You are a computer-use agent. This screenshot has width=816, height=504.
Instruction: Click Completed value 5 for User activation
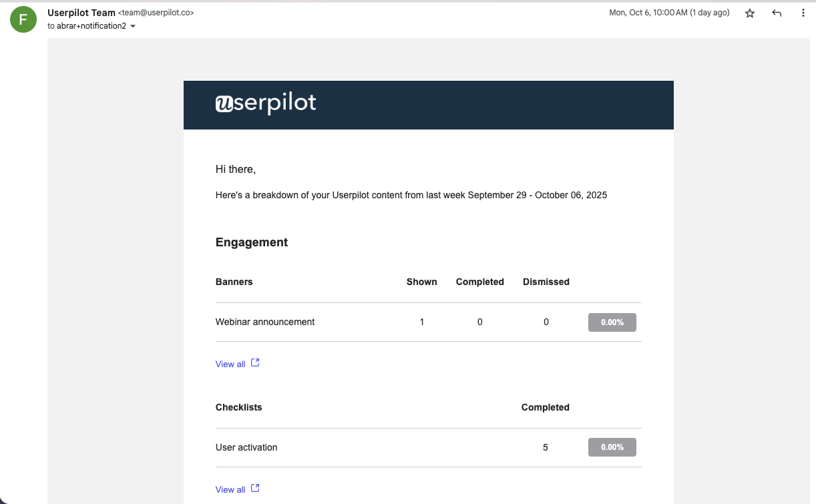(546, 447)
